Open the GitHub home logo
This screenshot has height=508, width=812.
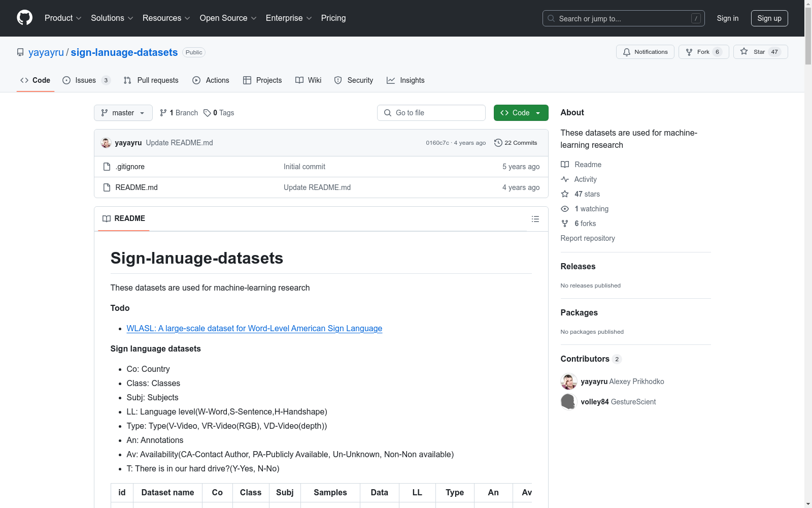coord(24,18)
